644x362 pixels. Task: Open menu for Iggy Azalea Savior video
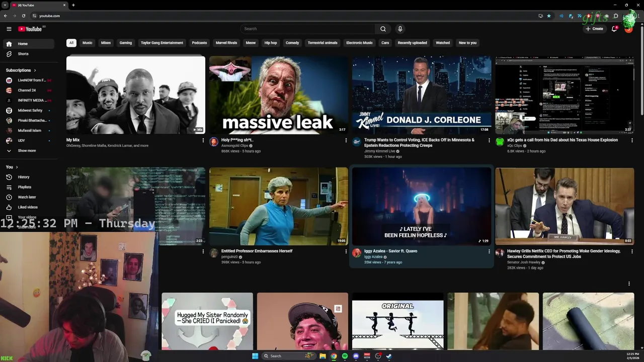pyautogui.click(x=489, y=251)
